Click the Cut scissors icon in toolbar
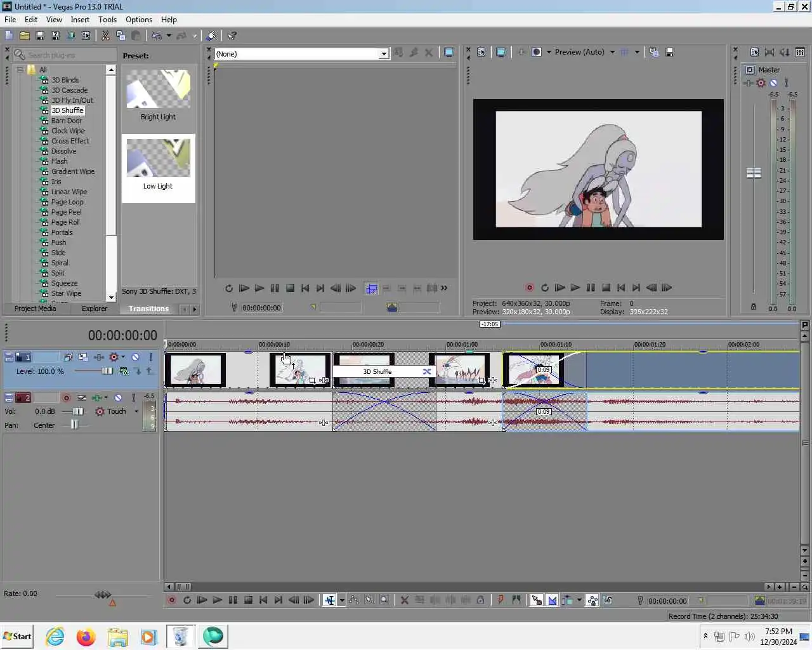This screenshot has height=650, width=812. point(105,36)
